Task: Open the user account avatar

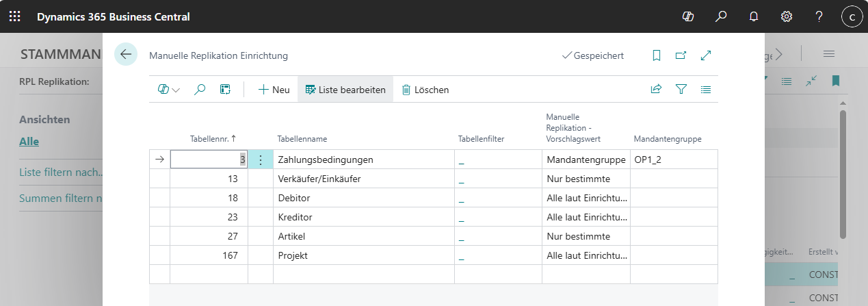Action: (852, 16)
